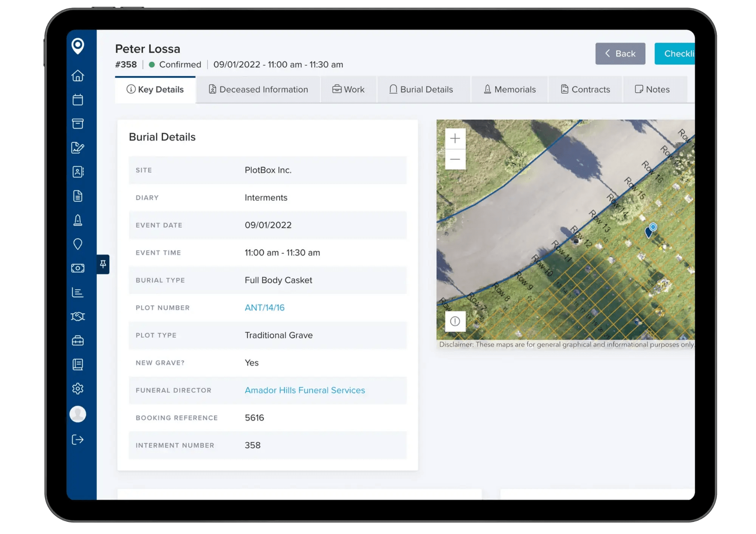The image size is (756, 534).
Task: Open the Deceased Information tab
Action: tap(258, 89)
